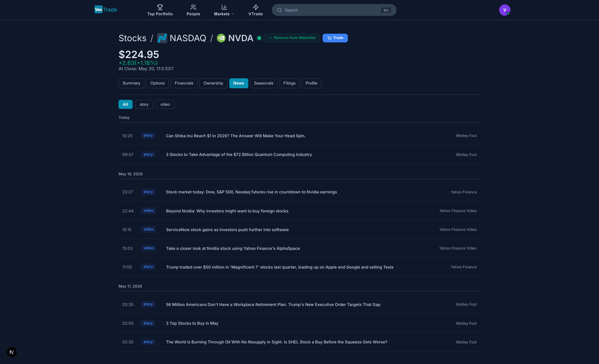The image size is (599, 364).
Task: Go to NASDAQ breadcrumb text
Action: (x=188, y=38)
